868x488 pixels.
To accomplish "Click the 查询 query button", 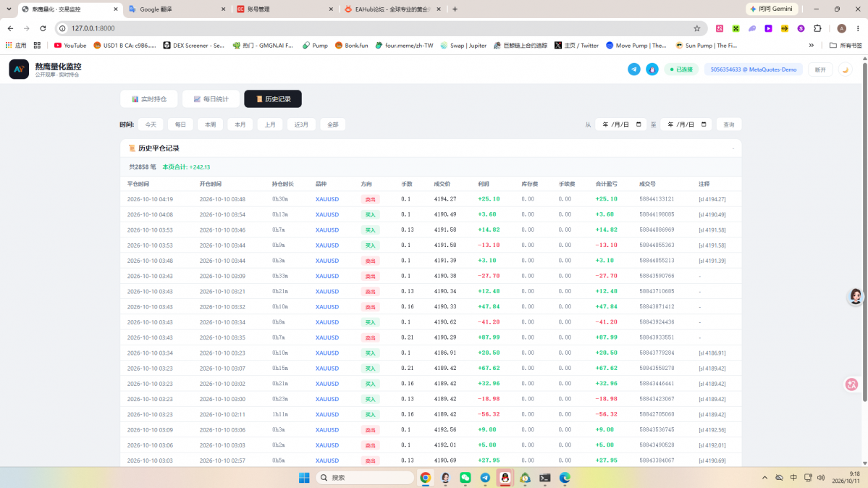I will pyautogui.click(x=728, y=125).
